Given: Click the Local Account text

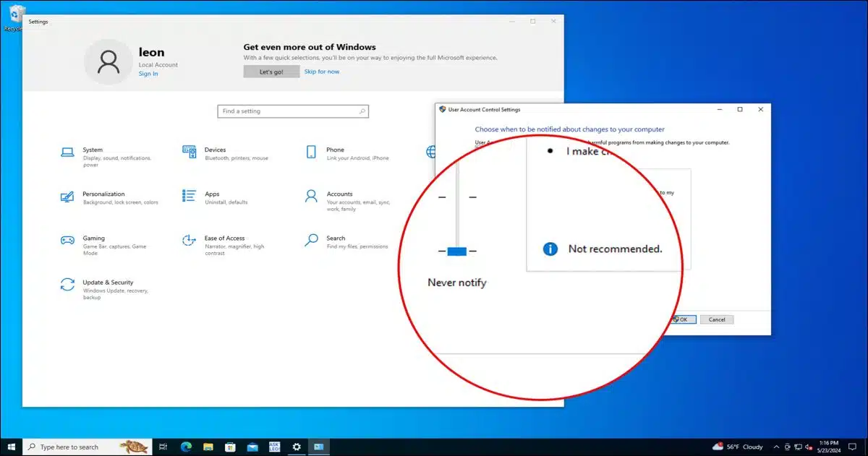Looking at the screenshot, I should 158,65.
